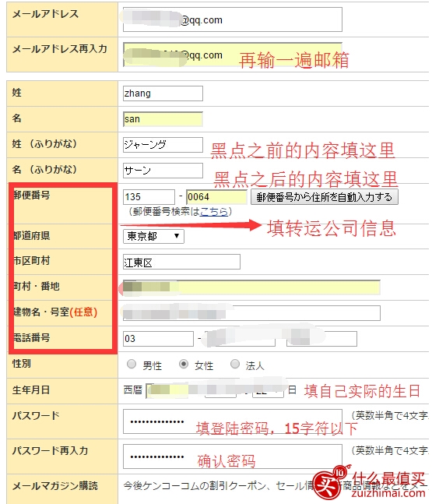Click the パスワード再入力 confirmation field

[233, 456]
